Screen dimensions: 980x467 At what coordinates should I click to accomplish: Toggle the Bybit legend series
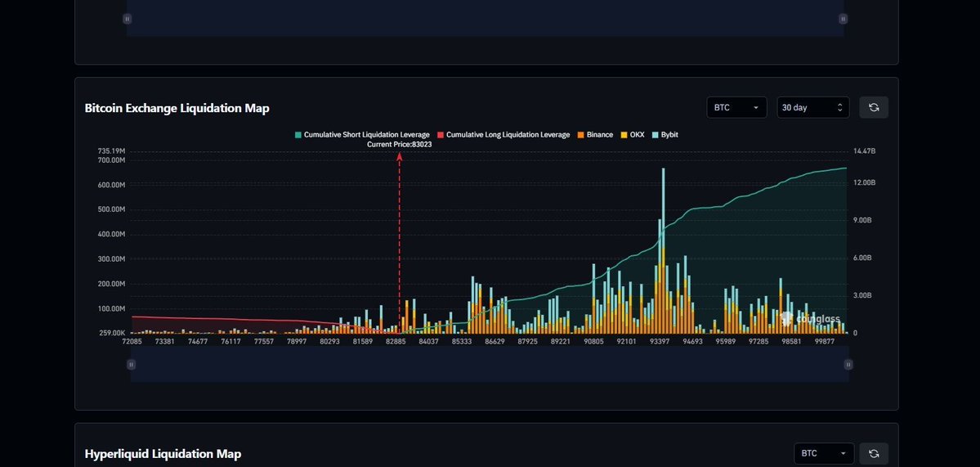(665, 135)
